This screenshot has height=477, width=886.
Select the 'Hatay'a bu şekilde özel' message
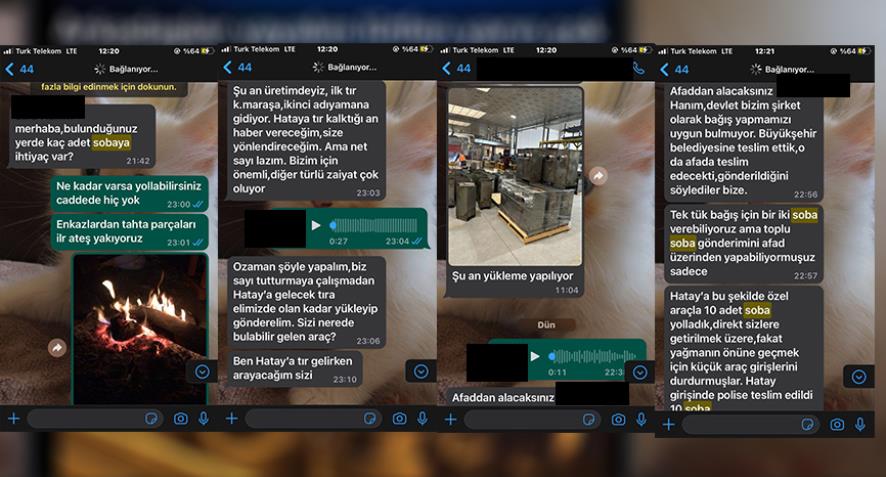click(x=743, y=349)
